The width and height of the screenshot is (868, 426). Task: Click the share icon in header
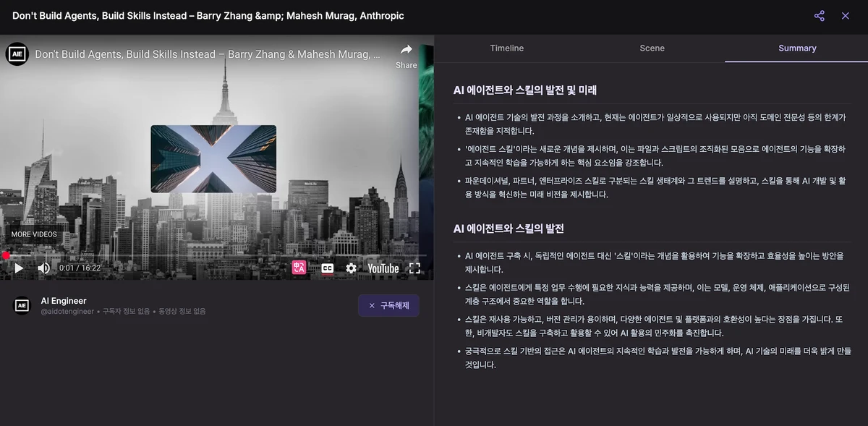pos(820,16)
